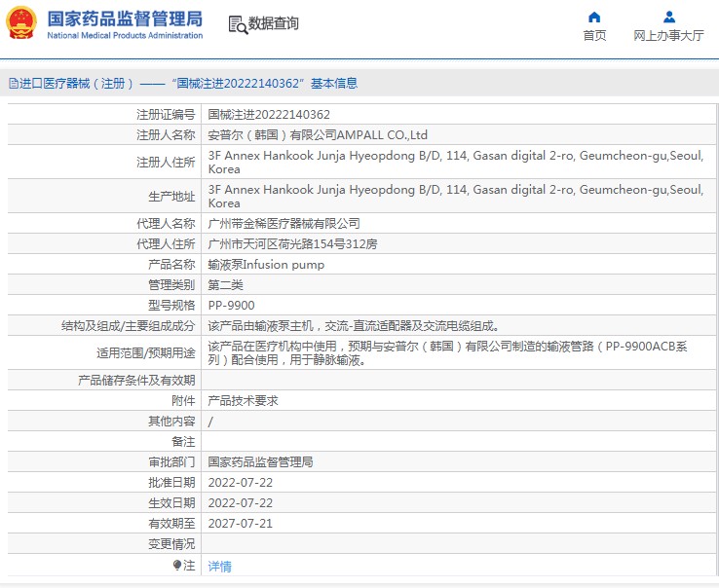Click the bulb icon next to 注
Viewport: 719px width, 588px height.
pyautogui.click(x=177, y=565)
